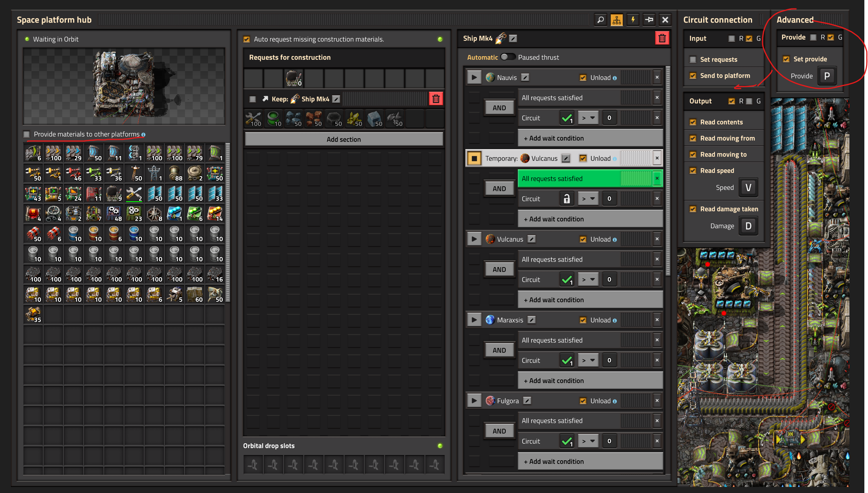This screenshot has height=493, width=868.
Task: Enable Provide materials to other platforms
Action: pyautogui.click(x=27, y=134)
